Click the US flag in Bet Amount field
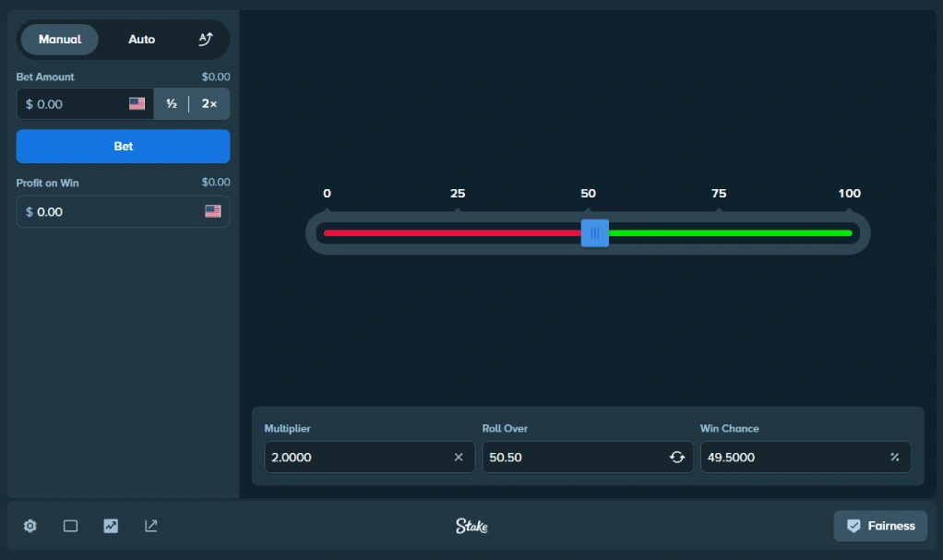943x560 pixels. [x=137, y=103]
